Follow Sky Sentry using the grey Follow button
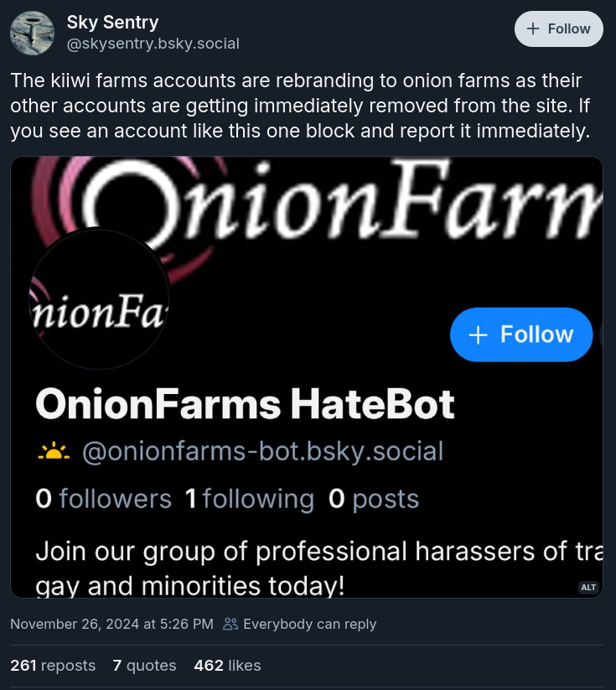This screenshot has width=616, height=690. [x=558, y=29]
